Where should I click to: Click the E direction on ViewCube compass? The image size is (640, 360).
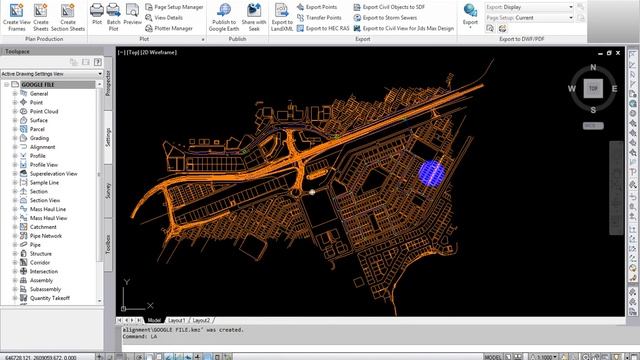[614, 89]
